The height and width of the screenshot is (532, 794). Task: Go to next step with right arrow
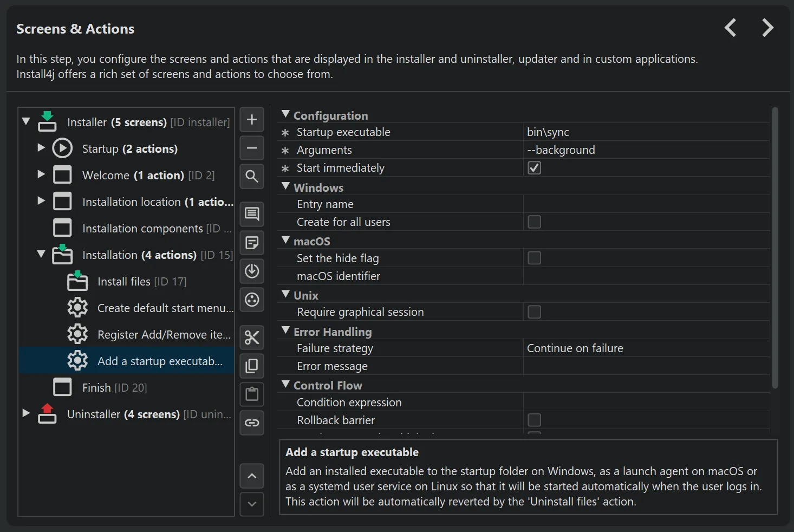click(767, 28)
